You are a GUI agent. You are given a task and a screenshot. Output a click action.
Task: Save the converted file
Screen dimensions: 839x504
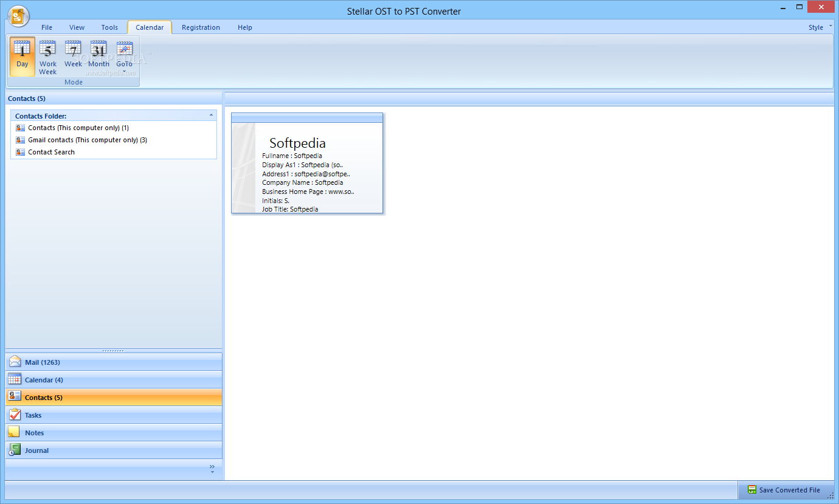tap(784, 490)
